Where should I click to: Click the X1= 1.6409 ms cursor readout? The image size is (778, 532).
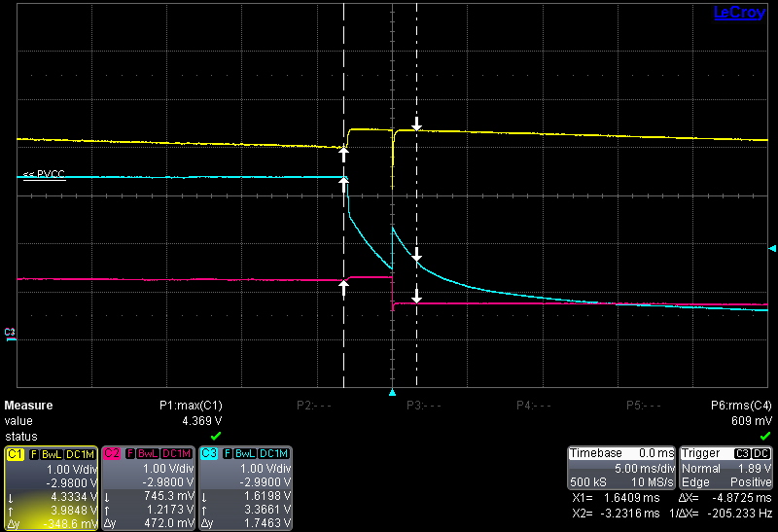tap(616, 498)
